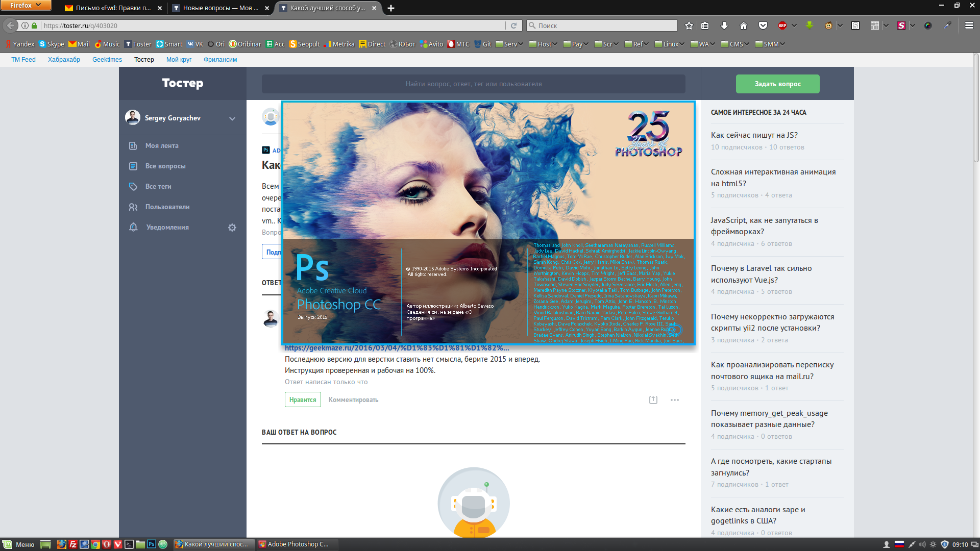Launch Chrome from the taskbar
Viewport: 980px width, 551px height.
tap(95, 544)
